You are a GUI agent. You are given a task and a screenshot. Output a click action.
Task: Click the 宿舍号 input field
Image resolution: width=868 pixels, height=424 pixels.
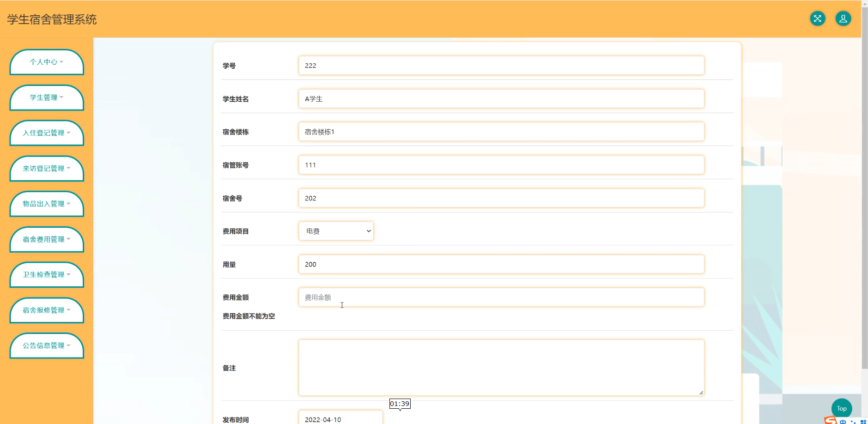pos(501,198)
